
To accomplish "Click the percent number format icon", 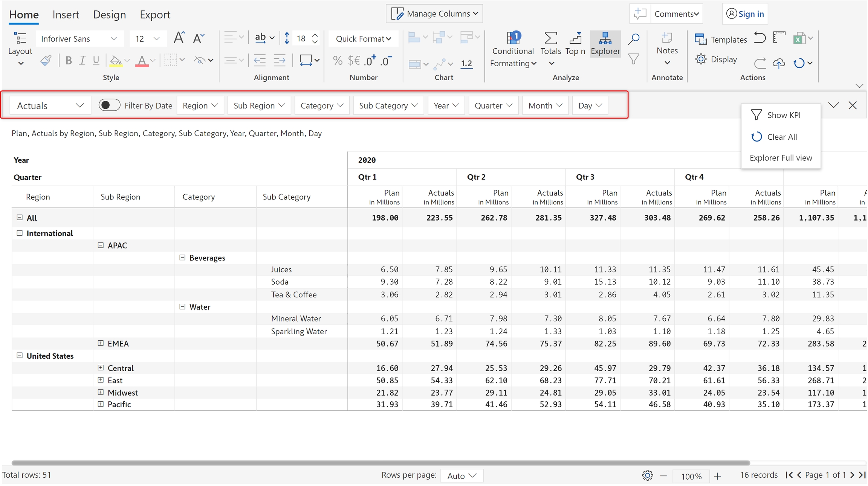I will coord(338,60).
